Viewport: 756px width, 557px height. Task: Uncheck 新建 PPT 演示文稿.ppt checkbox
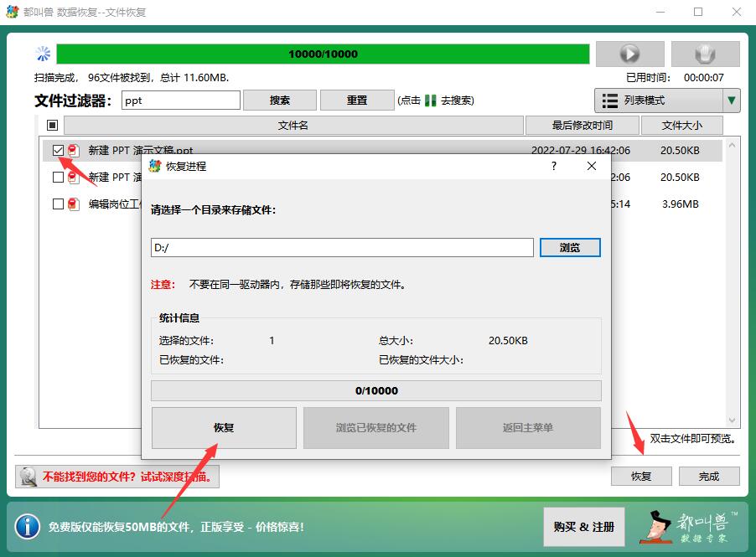[59, 151]
